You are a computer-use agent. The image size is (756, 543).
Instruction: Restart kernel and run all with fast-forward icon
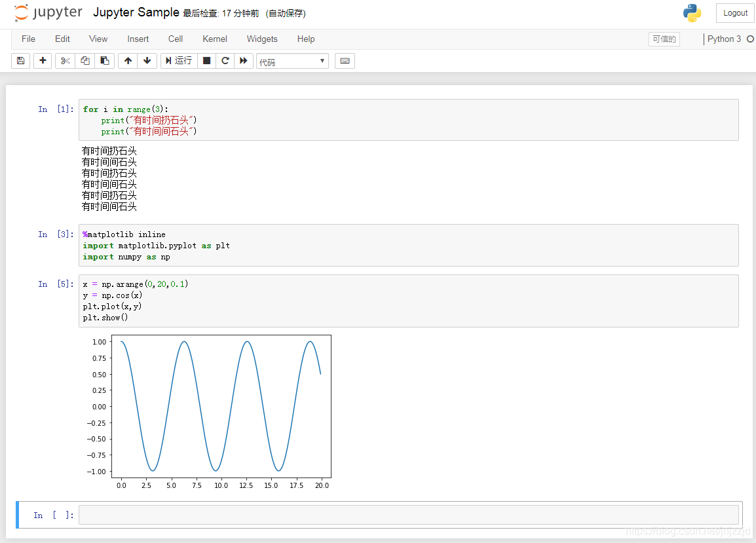(243, 60)
